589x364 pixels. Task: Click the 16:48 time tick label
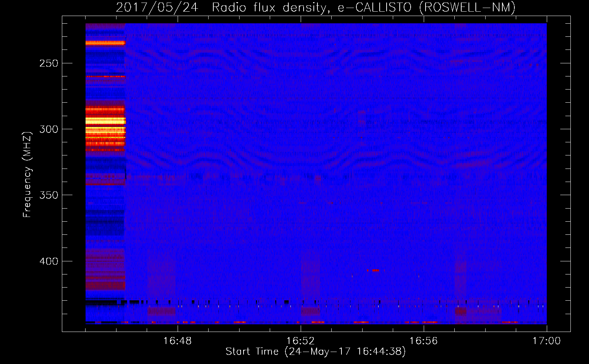coord(178,341)
